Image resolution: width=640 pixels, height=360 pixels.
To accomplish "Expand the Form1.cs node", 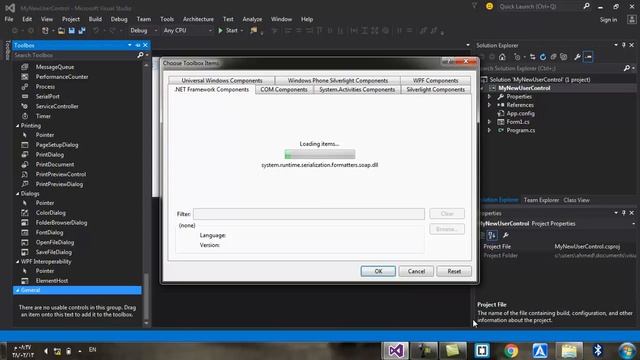I will point(489,122).
